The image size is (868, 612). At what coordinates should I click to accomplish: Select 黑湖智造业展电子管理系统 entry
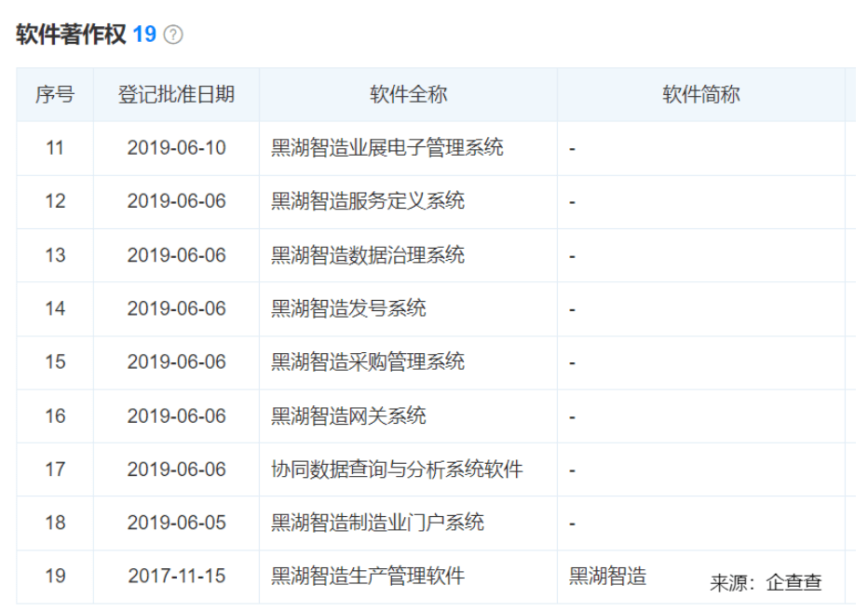click(x=387, y=147)
